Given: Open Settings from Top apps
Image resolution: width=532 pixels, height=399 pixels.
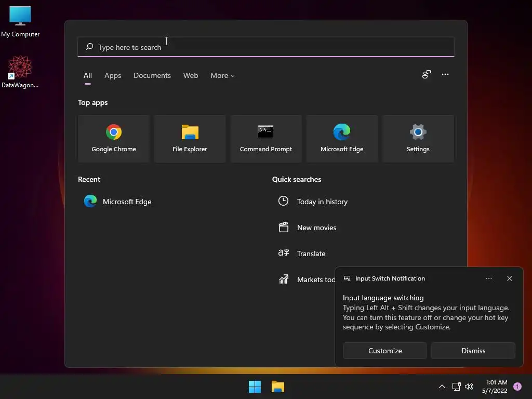Looking at the screenshot, I should click(x=418, y=138).
